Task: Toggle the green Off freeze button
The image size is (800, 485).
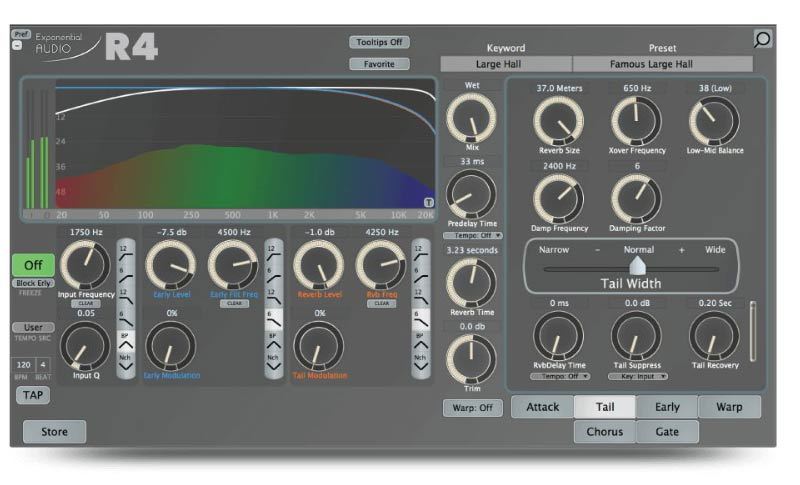Action: 33,266
